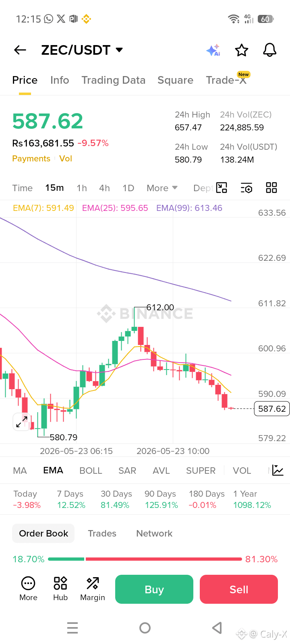Select the 15m chart interval
Viewport: 290px width, 644px height.
54,188
